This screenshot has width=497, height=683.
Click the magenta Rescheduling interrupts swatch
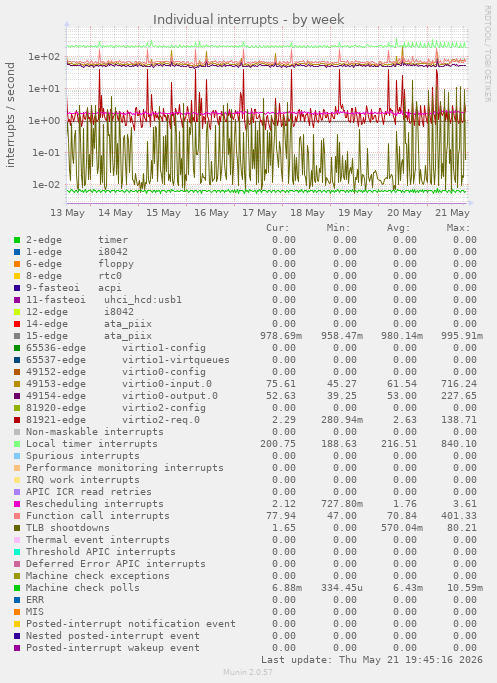click(x=17, y=504)
